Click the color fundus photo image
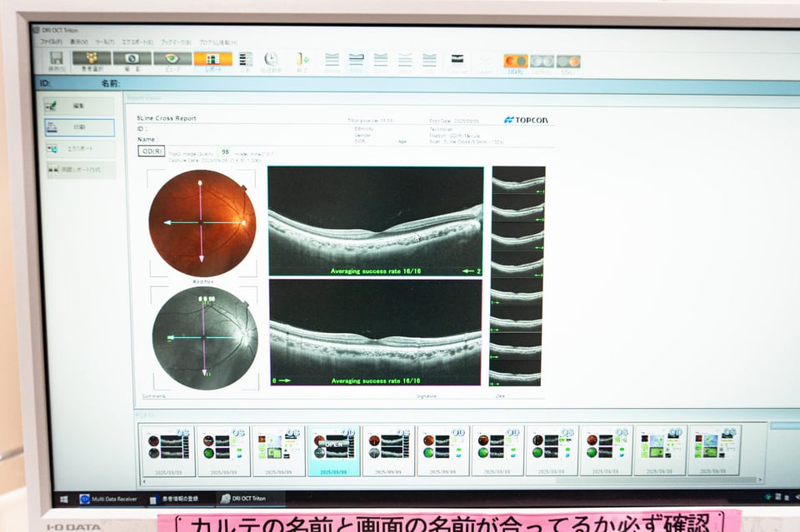The width and height of the screenshot is (800, 532). point(202,222)
